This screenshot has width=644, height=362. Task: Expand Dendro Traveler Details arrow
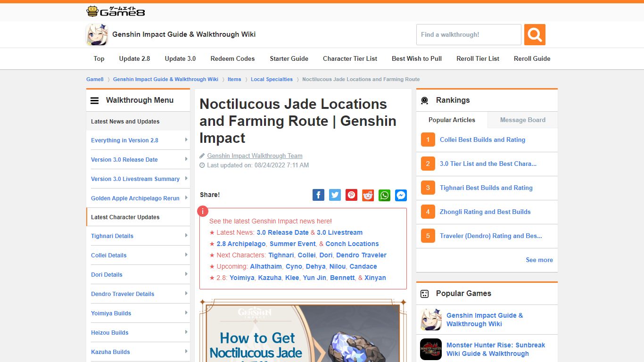[x=186, y=294]
